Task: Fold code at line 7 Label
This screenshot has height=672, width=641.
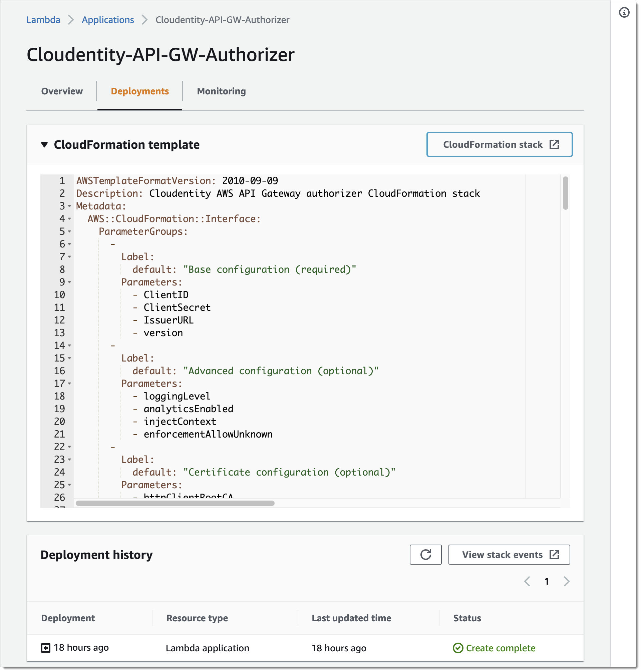Action: coord(69,256)
